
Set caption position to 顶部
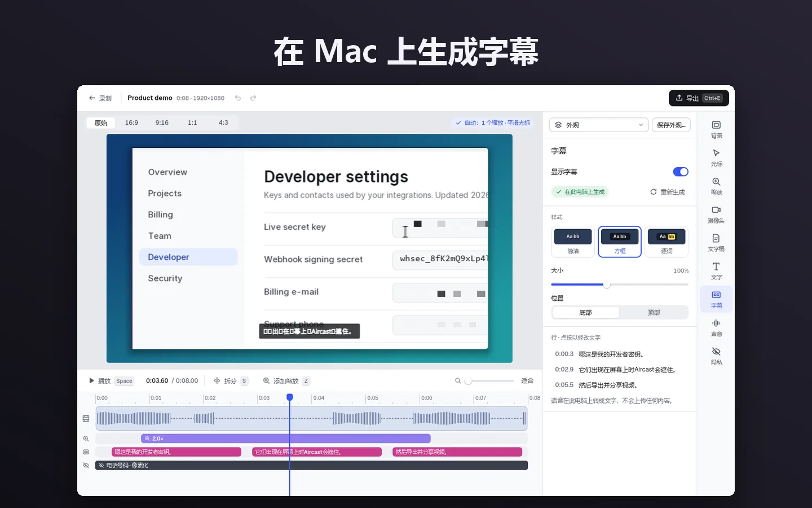(654, 312)
